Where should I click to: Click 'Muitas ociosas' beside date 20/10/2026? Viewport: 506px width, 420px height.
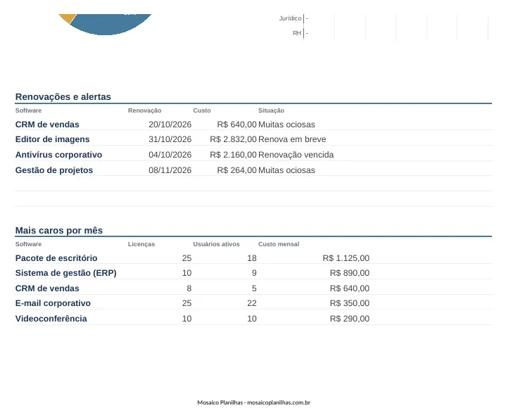(286, 125)
